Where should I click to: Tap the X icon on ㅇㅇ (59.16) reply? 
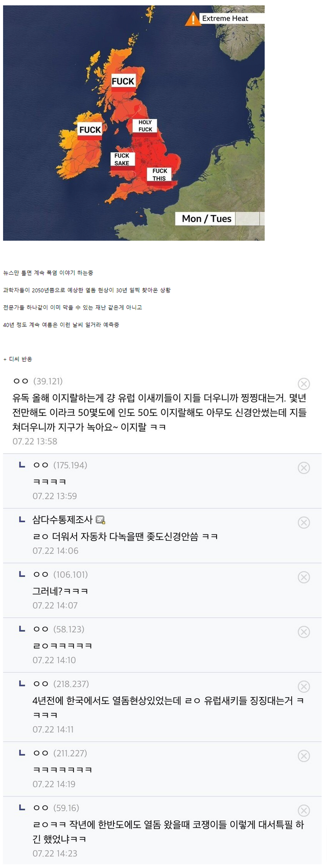pyautogui.click(x=303, y=810)
